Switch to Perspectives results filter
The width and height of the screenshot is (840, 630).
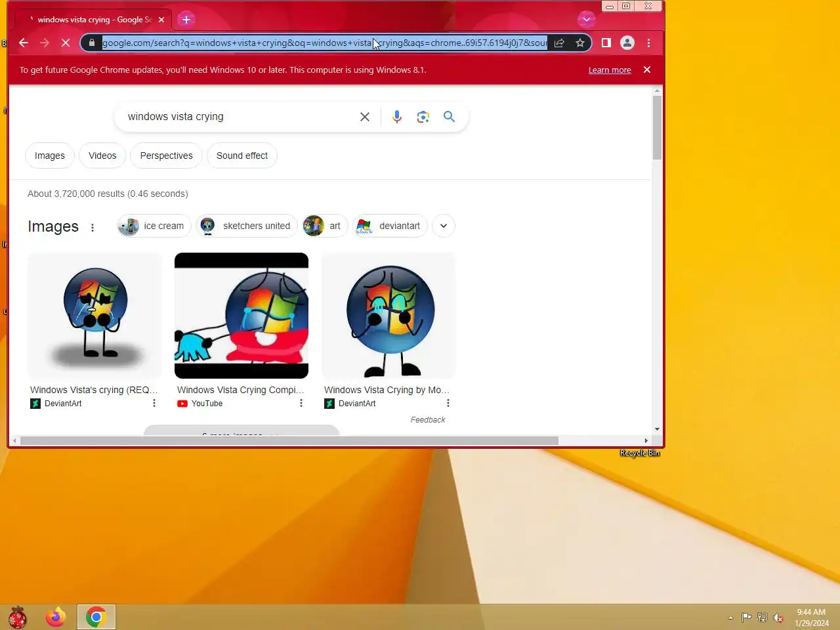(166, 156)
